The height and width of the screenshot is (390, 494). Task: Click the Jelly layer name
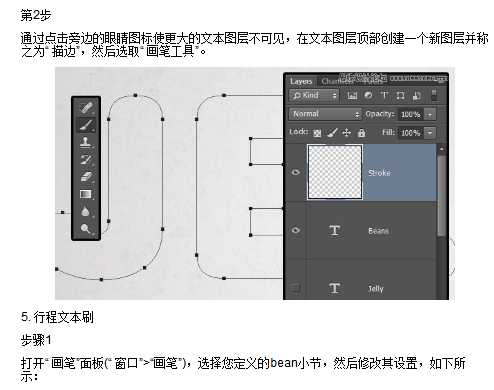point(376,289)
